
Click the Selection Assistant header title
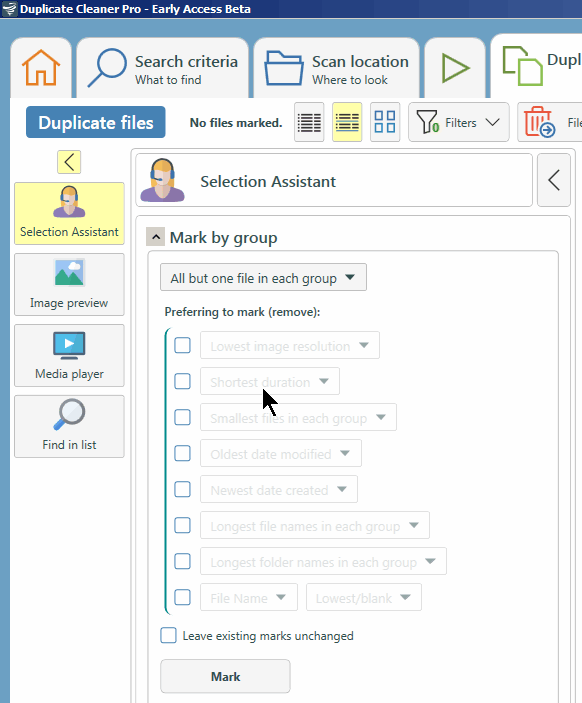pos(268,182)
